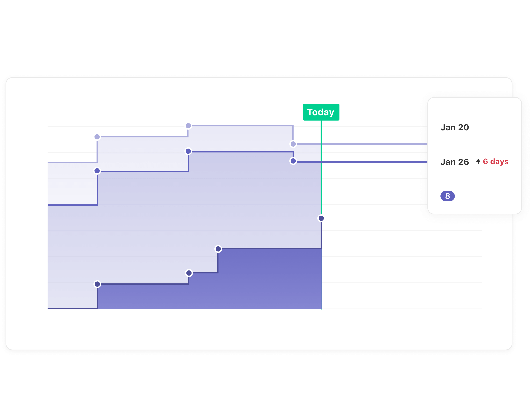Click the leftmost light-purple data point on top line
Screen dimensions: 532x417
(97, 137)
